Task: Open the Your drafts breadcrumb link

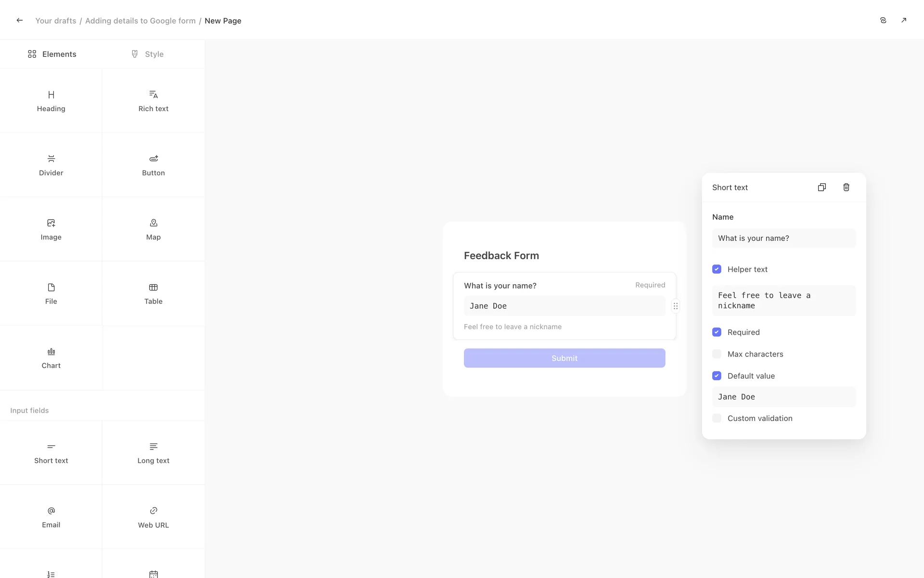Action: [56, 21]
